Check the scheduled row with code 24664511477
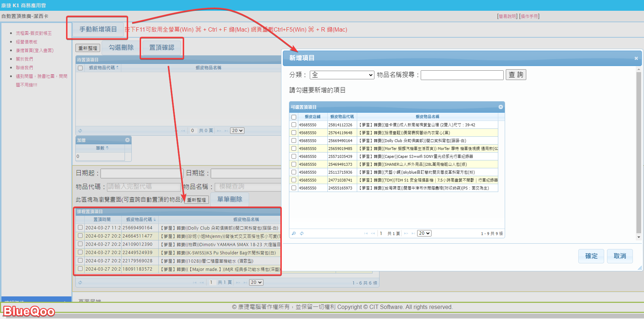The width and height of the screenshot is (644, 319). 80,236
